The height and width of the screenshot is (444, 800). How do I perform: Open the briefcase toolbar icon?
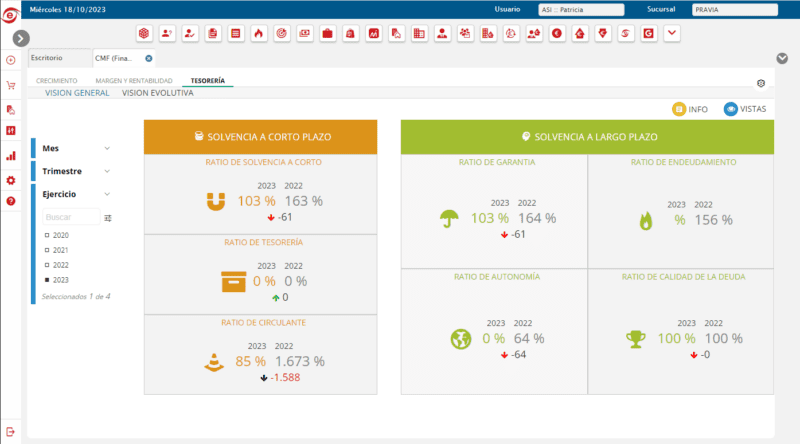(328, 34)
